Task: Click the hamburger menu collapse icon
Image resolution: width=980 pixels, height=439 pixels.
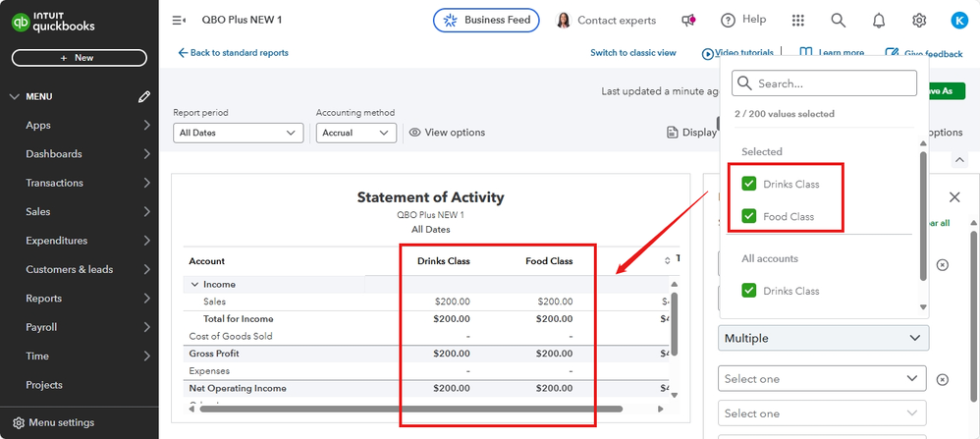Action: point(179,20)
